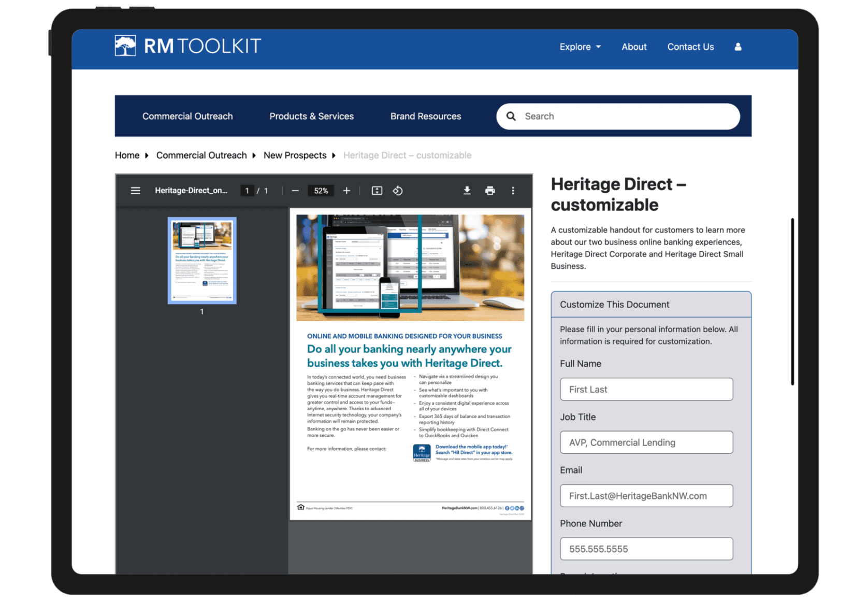This screenshot has width=868, height=602.
Task: Click the page vertical scrollbar
Action: coord(792,302)
